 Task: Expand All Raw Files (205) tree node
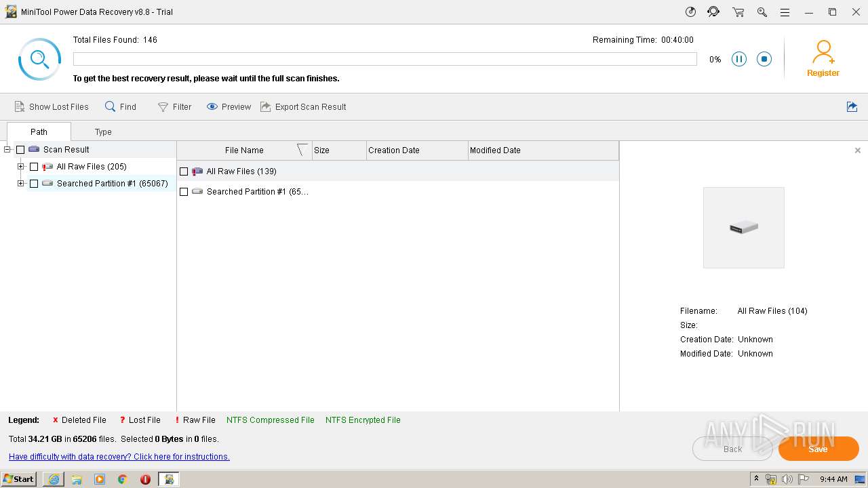pos(21,167)
